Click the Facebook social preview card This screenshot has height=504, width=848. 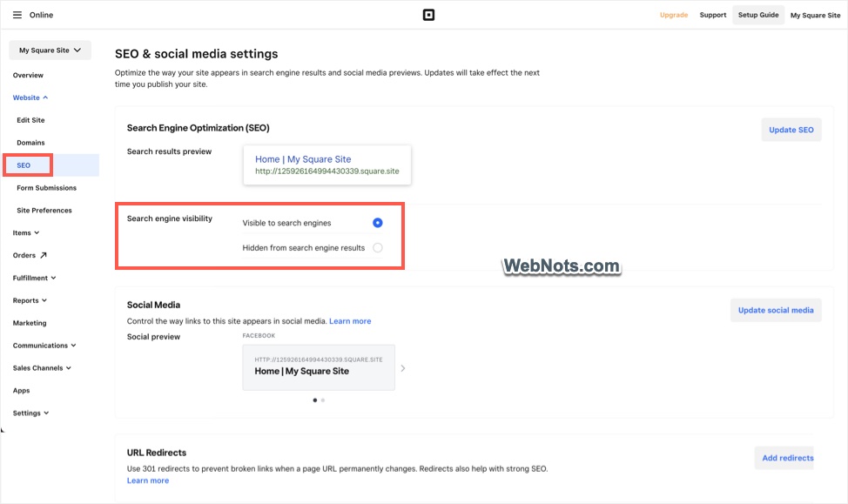[319, 367]
